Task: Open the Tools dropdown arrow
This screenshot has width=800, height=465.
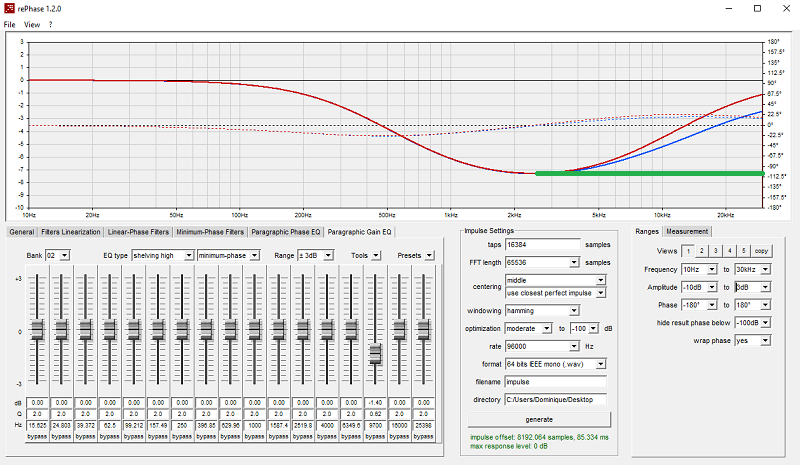Action: (x=376, y=255)
